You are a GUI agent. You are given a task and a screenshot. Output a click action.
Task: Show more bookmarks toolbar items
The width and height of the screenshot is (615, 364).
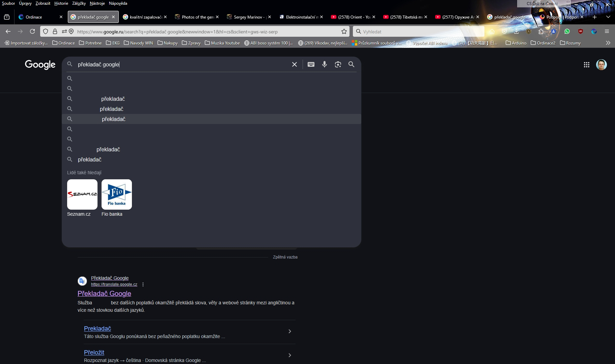coord(608,43)
